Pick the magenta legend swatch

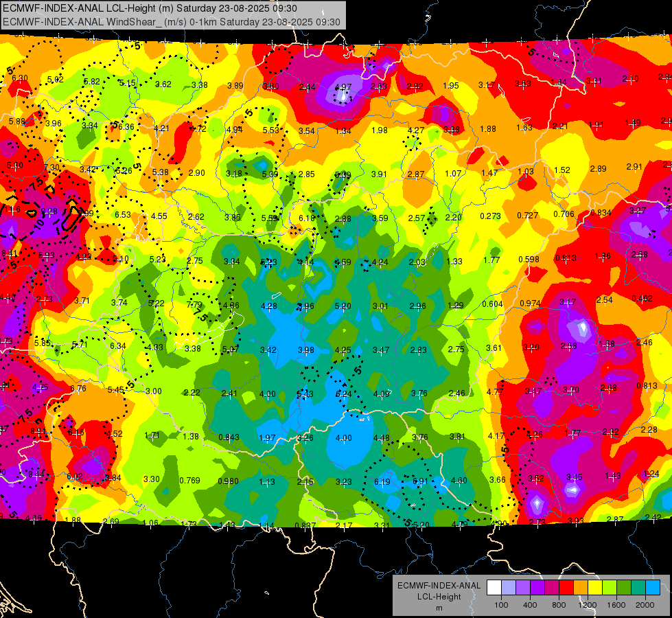552,588
